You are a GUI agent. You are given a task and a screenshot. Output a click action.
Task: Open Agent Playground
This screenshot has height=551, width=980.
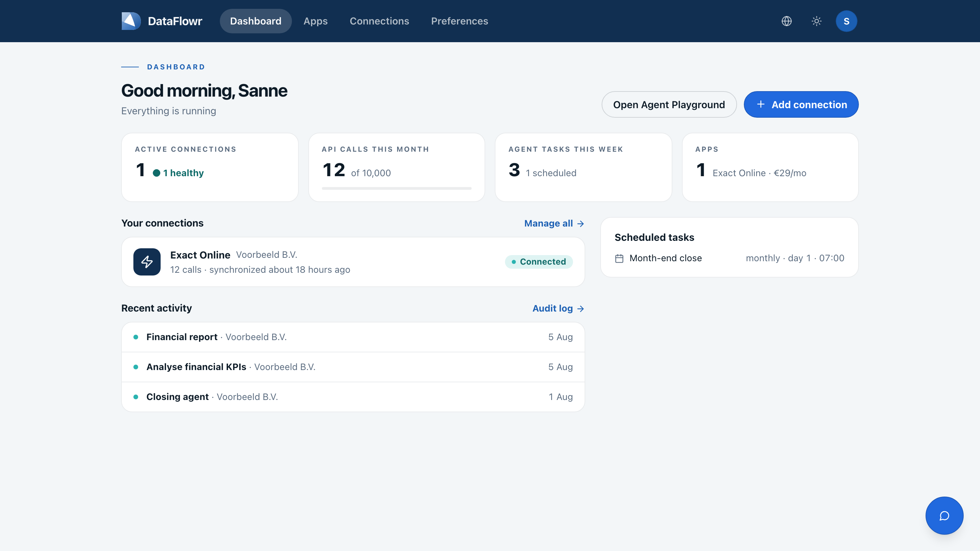[x=669, y=104]
